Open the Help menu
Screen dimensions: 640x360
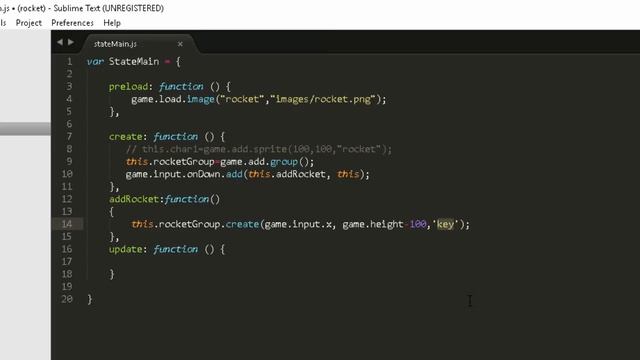click(112, 23)
